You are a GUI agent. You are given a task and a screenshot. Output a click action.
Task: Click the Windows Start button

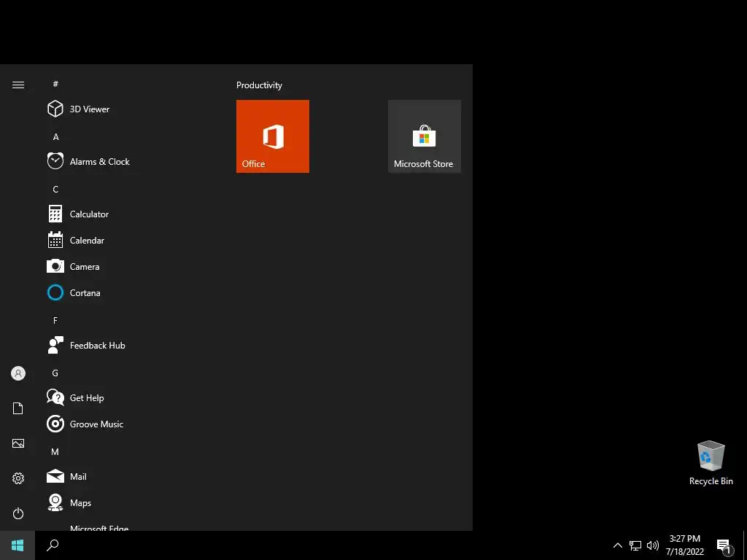coord(18,545)
